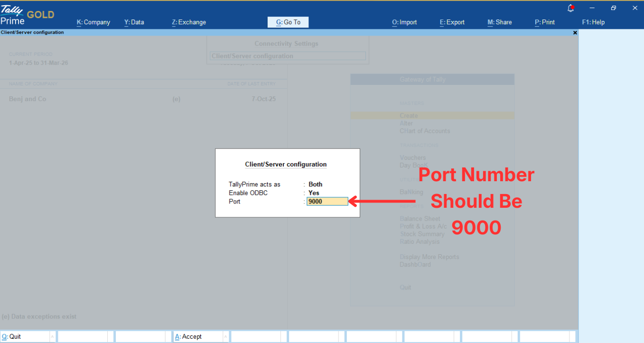Viewport: 644px width, 343px height.
Task: Toggle the Enable ODBC 'Yes' value
Action: (314, 193)
